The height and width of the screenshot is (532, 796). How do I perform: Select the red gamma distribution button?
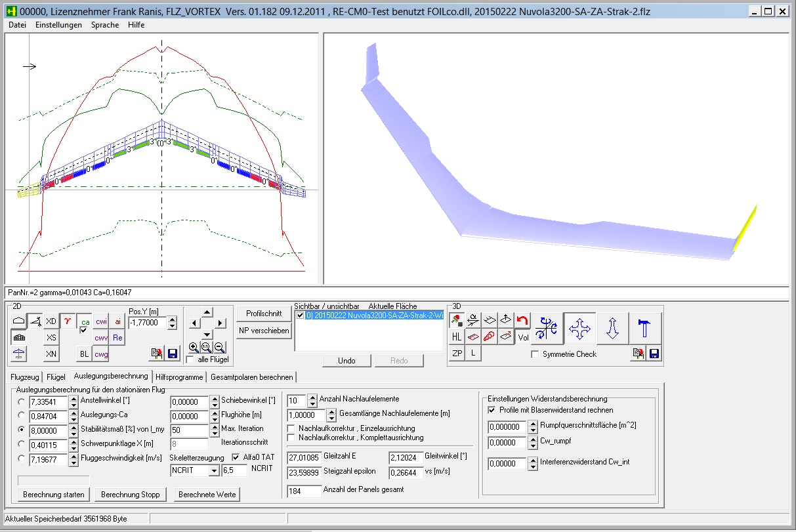(68, 321)
